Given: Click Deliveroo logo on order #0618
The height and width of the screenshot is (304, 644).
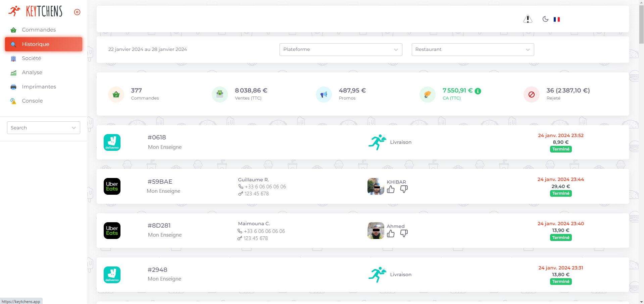Looking at the screenshot, I should pos(112,142).
